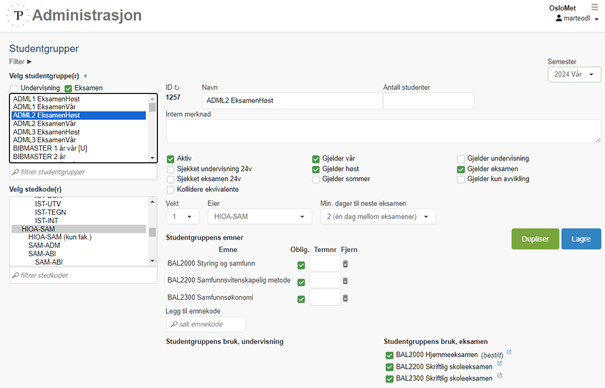
Task: Enable the Undervisning checkbox
Action: (14, 88)
